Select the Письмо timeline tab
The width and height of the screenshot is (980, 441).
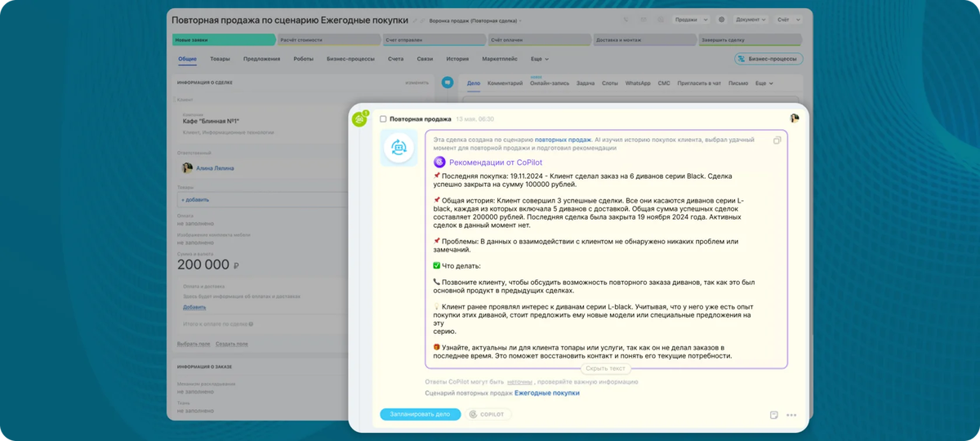(x=738, y=83)
